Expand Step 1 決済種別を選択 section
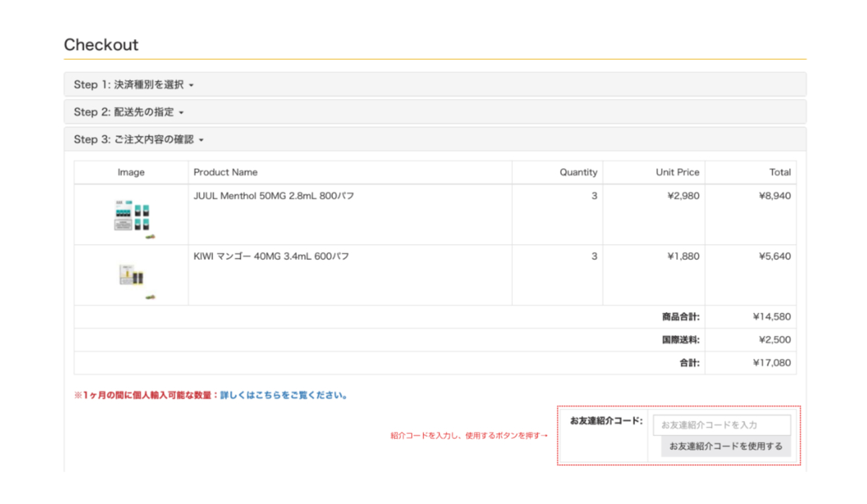 [x=134, y=85]
